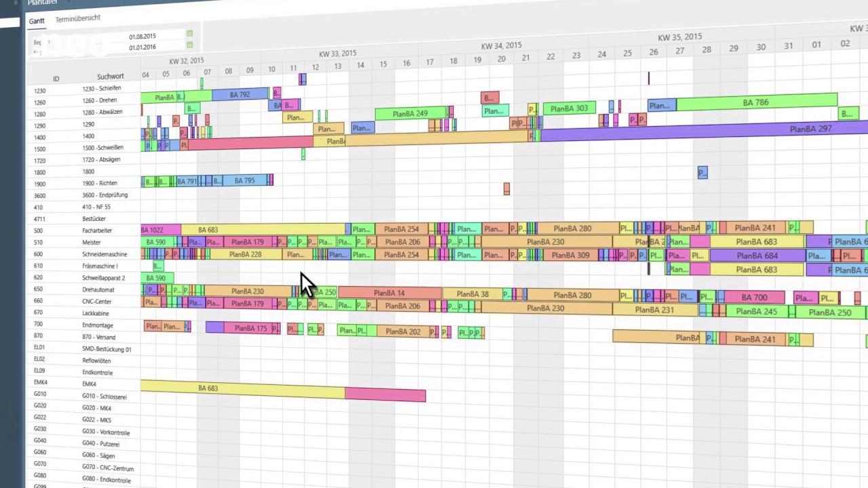Open calendar picker beside 01.01.2016 date
The width and height of the screenshot is (868, 488).
(190, 45)
